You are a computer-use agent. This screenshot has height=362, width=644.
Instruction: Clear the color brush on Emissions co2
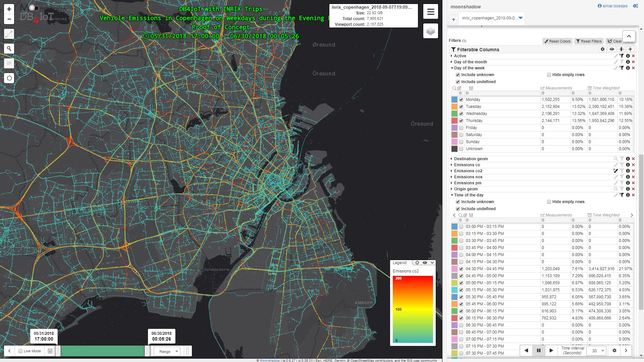coord(615,171)
